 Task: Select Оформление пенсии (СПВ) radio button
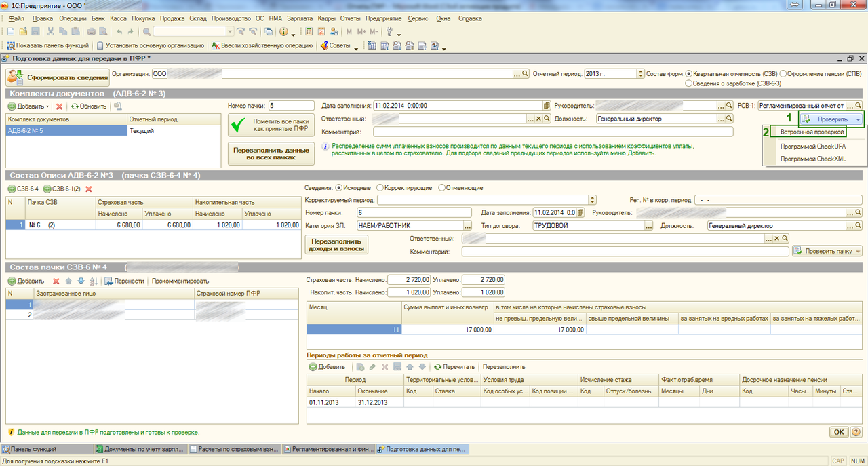pos(784,73)
